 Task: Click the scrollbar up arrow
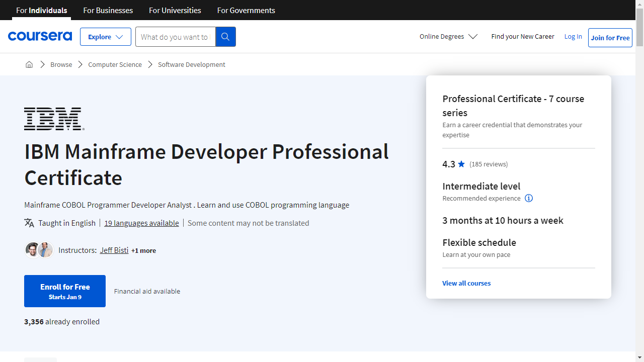pos(639,4)
